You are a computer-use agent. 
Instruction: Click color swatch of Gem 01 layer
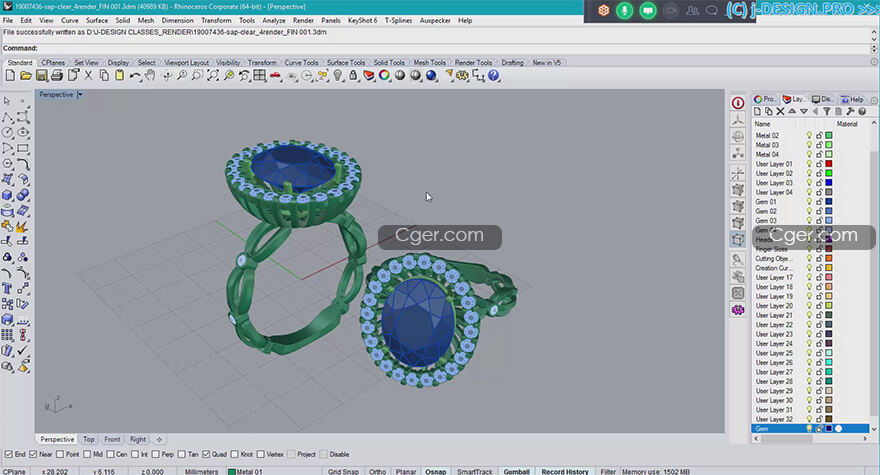point(828,202)
